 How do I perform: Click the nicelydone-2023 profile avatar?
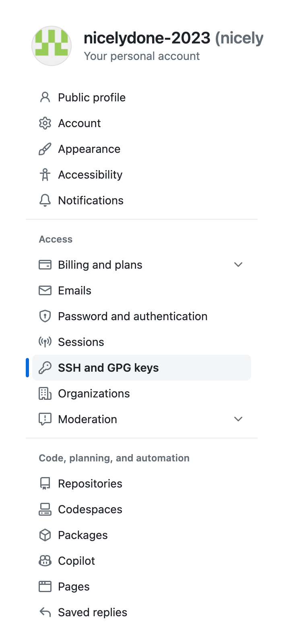(x=52, y=46)
